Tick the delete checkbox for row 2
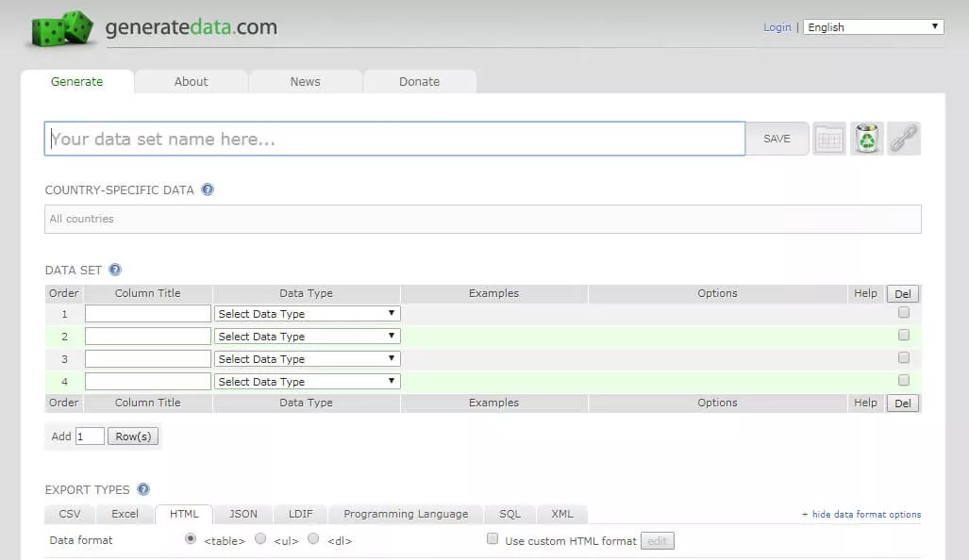Viewport: 969px width, 560px height. pos(904,336)
